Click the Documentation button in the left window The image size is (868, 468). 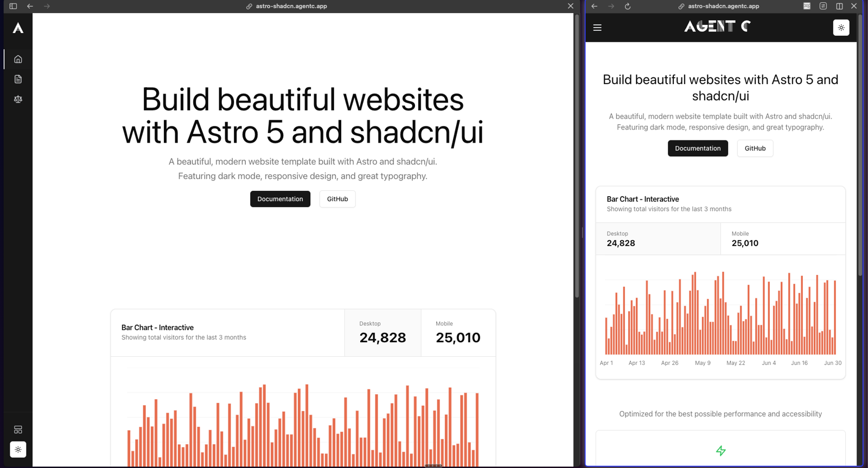click(280, 199)
